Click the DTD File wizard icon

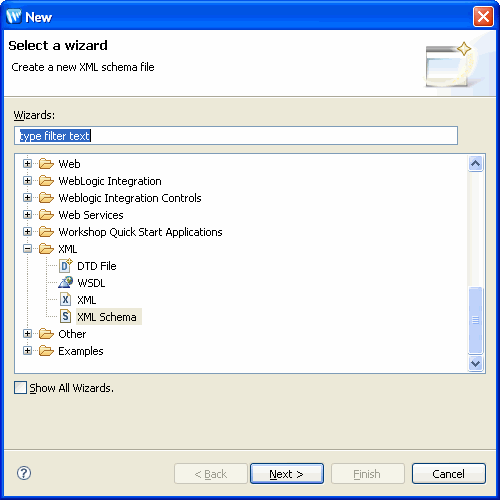point(66,266)
